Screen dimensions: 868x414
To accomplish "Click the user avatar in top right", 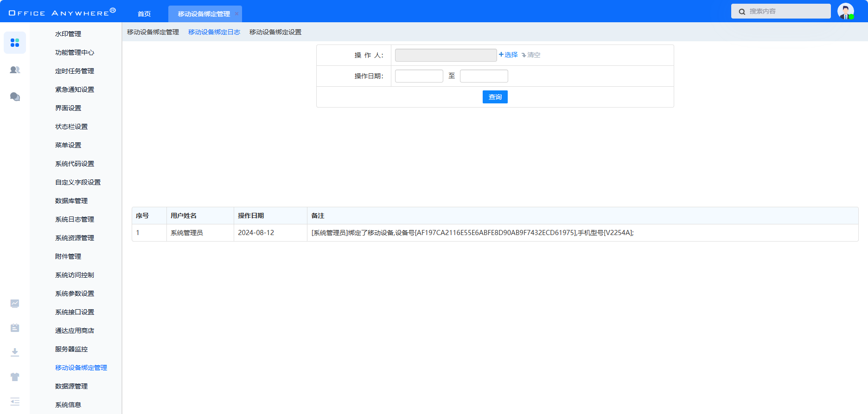I will 845,11.
